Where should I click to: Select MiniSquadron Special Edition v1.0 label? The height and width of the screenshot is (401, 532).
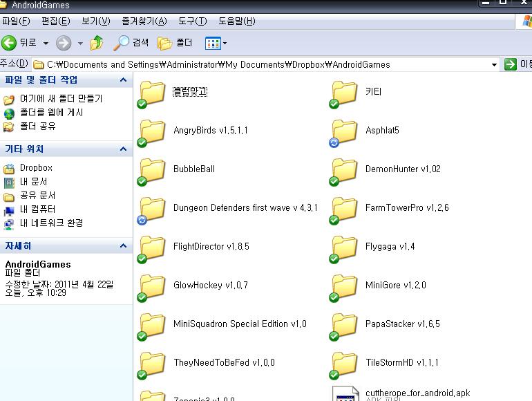click(240, 324)
